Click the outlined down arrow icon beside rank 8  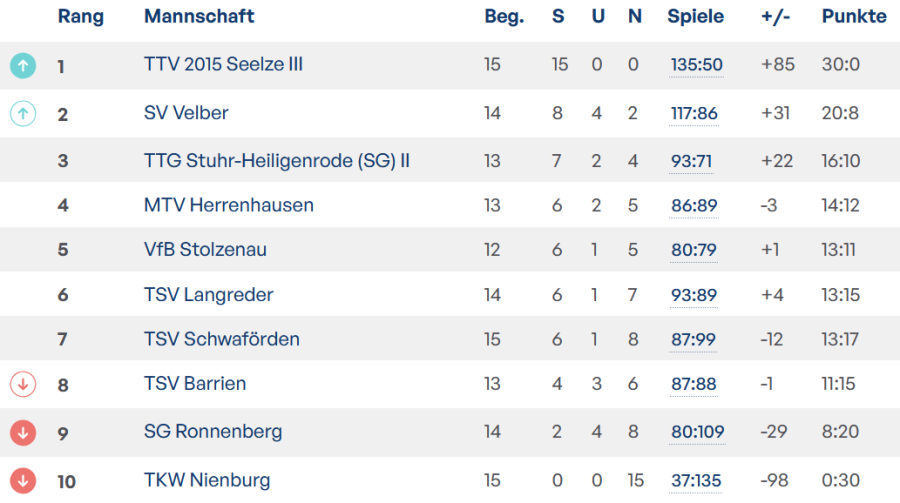(22, 384)
